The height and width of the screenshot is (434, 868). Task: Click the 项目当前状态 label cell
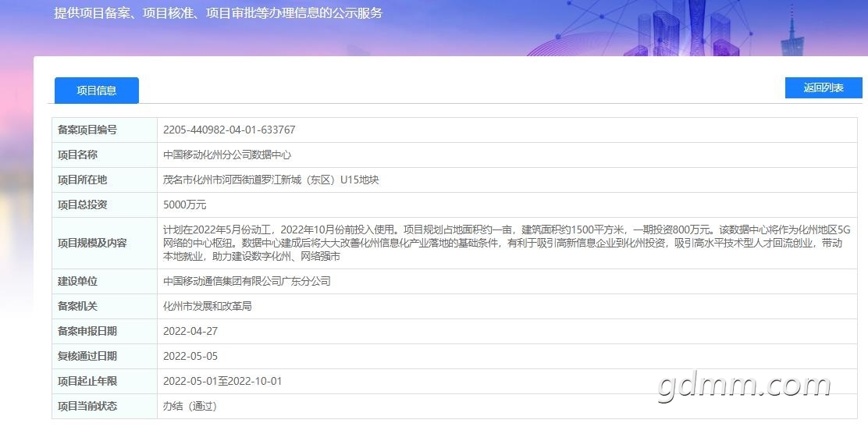105,406
